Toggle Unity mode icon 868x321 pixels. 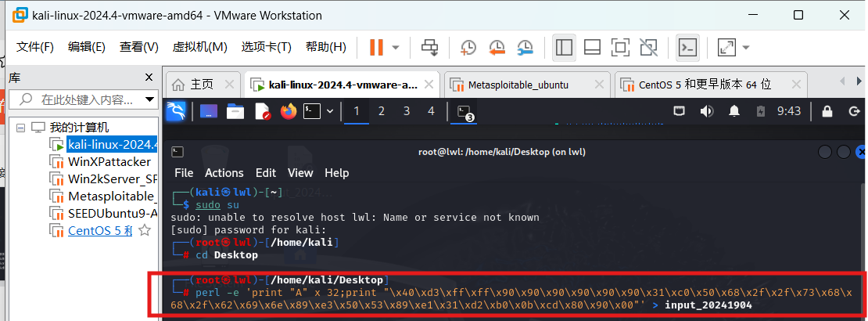(x=647, y=47)
